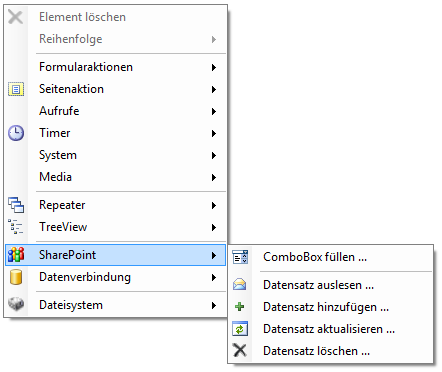The height and width of the screenshot is (372, 442).
Task: Click the envelope icon for Datensatz auslesen
Action: pyautogui.click(x=240, y=284)
